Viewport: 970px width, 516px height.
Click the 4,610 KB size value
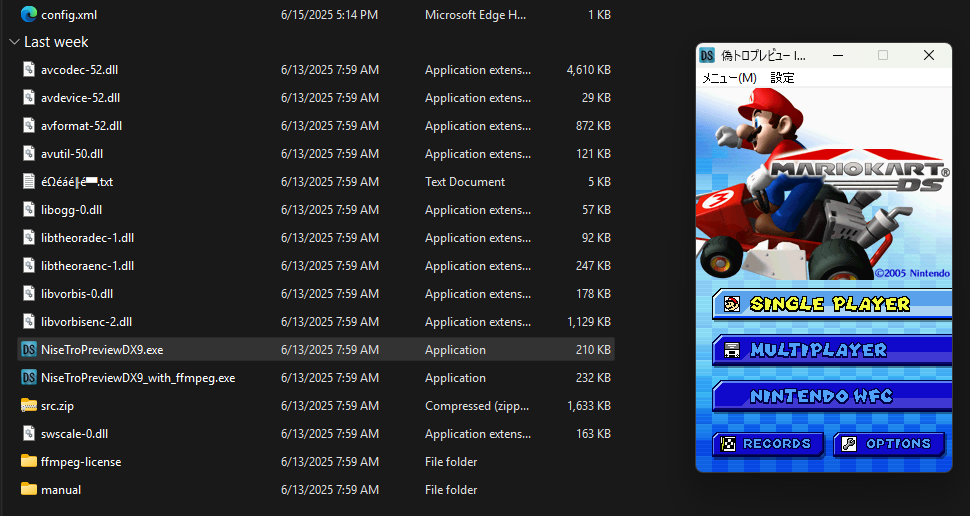(x=588, y=70)
